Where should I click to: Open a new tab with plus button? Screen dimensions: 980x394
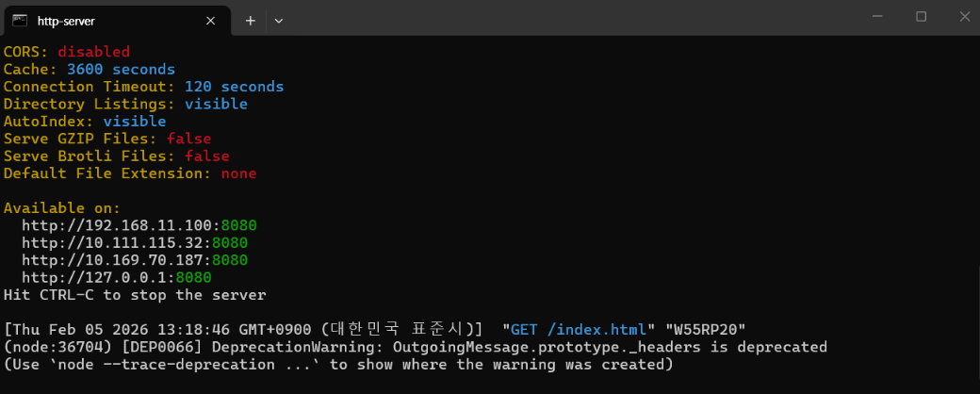coord(251,20)
